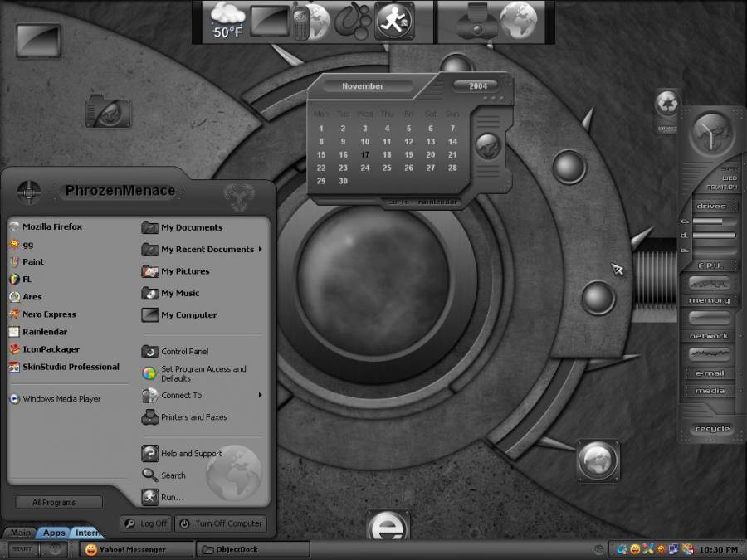Open the mobile phone with globe dock icon
The image size is (747, 560).
311,22
